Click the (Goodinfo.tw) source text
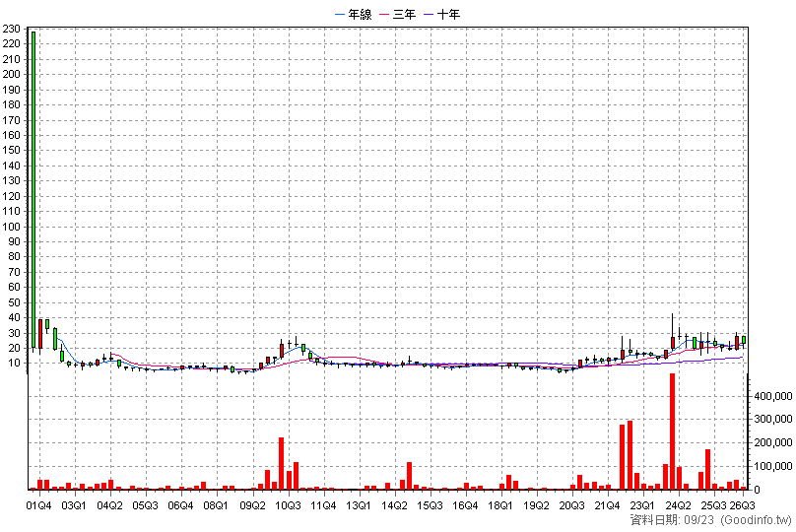The width and height of the screenshot is (796, 532). (756, 520)
